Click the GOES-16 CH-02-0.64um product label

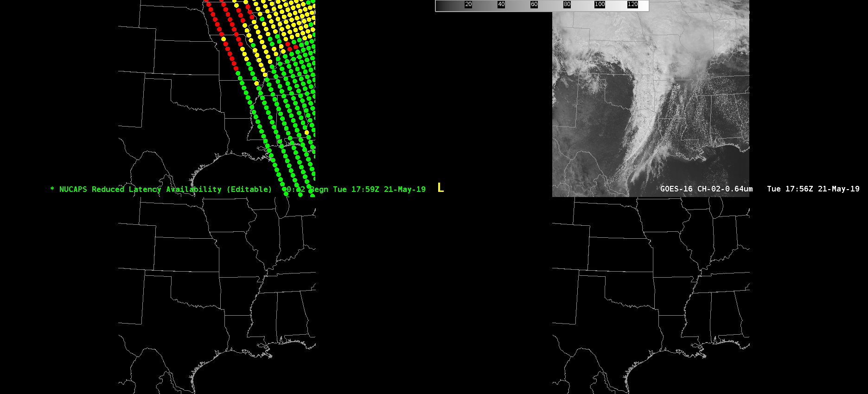click(x=706, y=189)
